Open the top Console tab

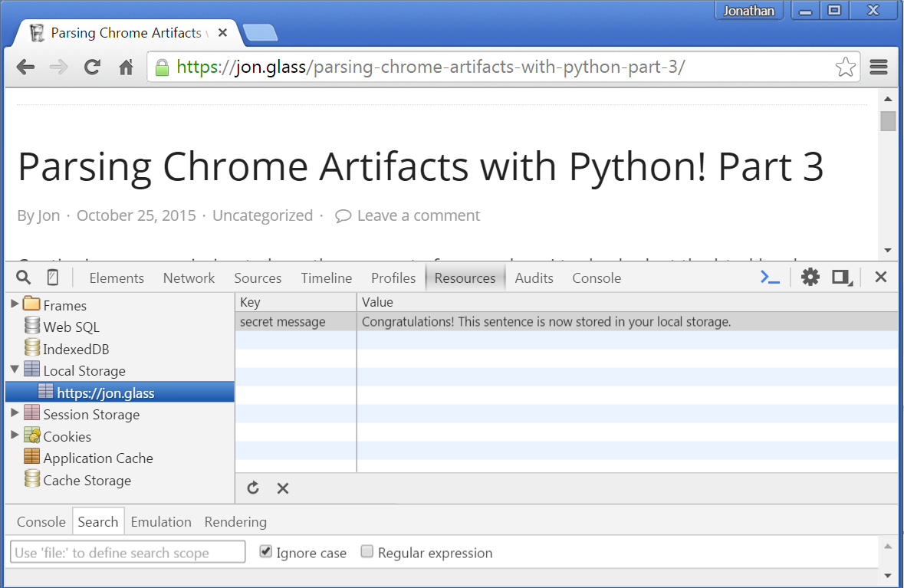tap(597, 278)
